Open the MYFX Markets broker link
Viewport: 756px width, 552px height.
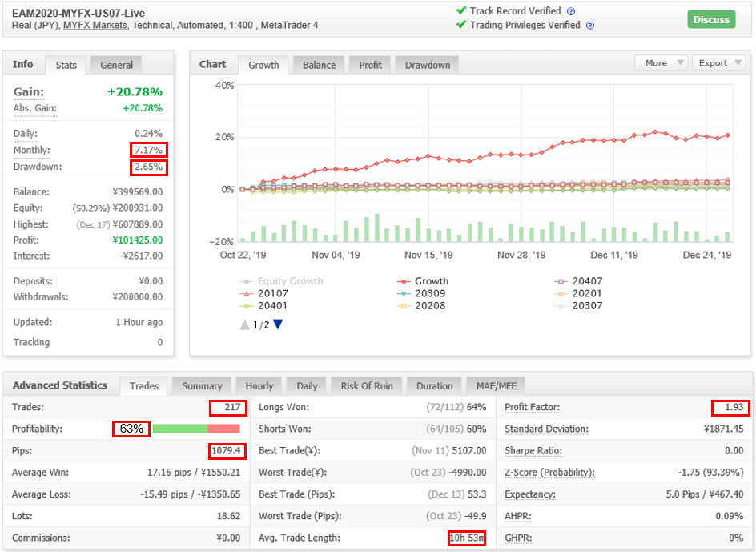pos(95,25)
